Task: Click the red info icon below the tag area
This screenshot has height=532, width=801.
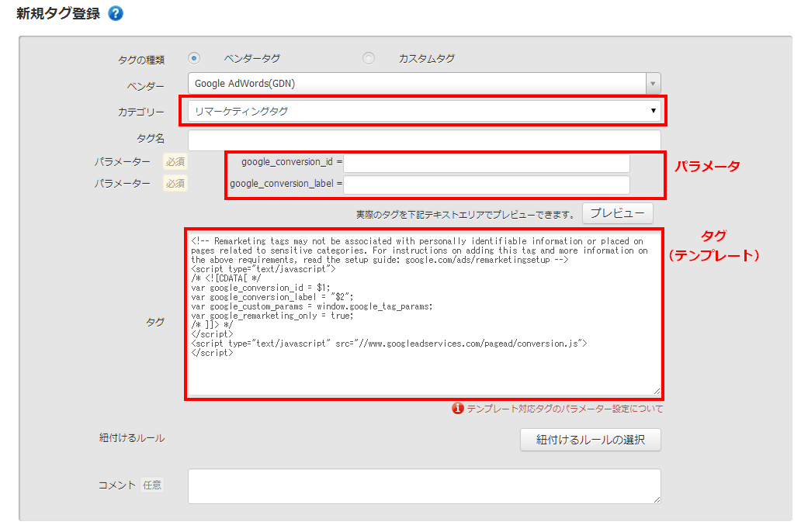Action: tap(458, 409)
